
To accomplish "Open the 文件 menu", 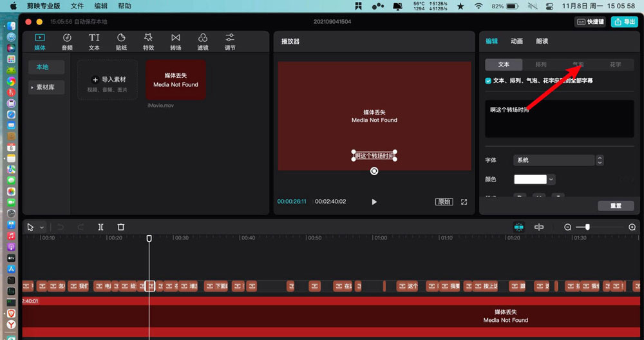I will pos(77,6).
